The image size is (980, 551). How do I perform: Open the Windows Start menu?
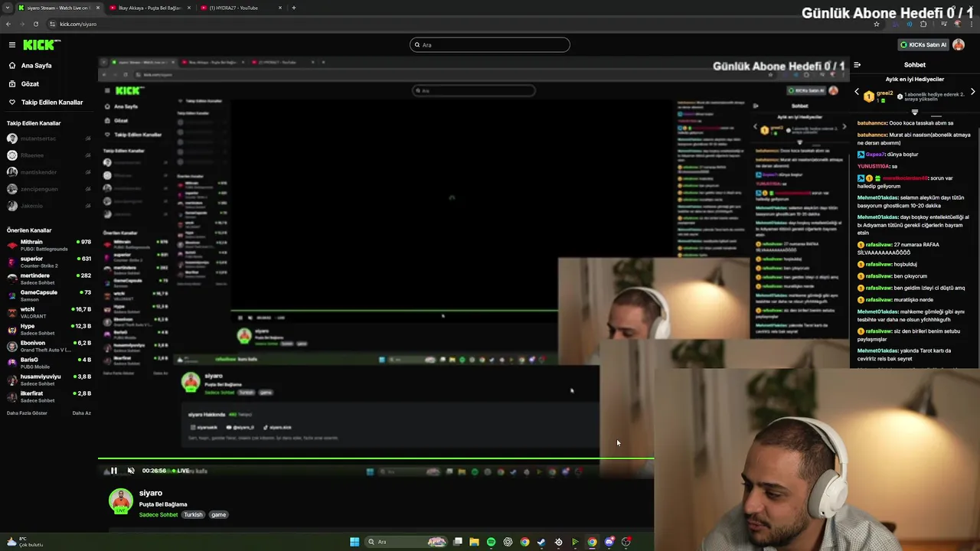(354, 542)
